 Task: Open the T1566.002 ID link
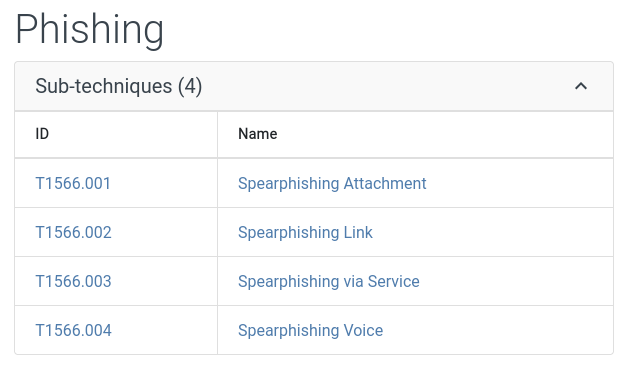pyautogui.click(x=73, y=232)
